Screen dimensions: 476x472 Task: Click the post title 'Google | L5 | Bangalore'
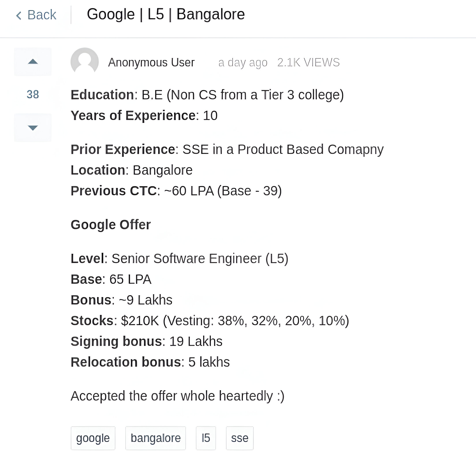pyautogui.click(x=165, y=14)
